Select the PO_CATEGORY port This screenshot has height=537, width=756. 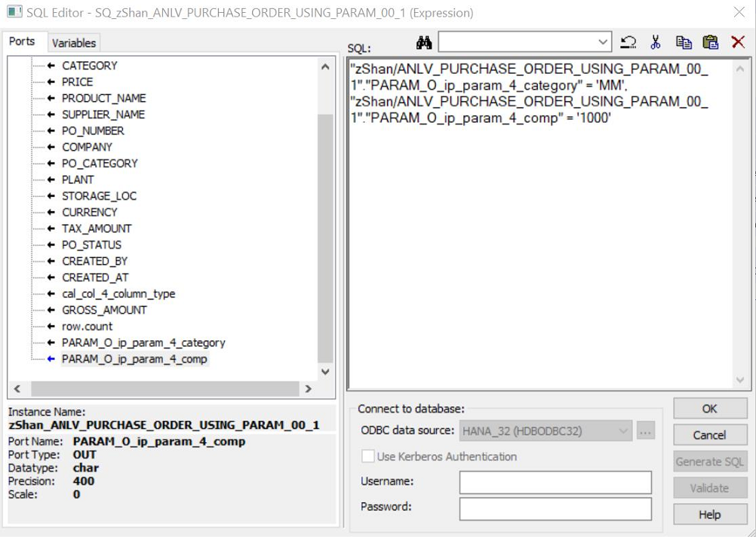(100, 164)
